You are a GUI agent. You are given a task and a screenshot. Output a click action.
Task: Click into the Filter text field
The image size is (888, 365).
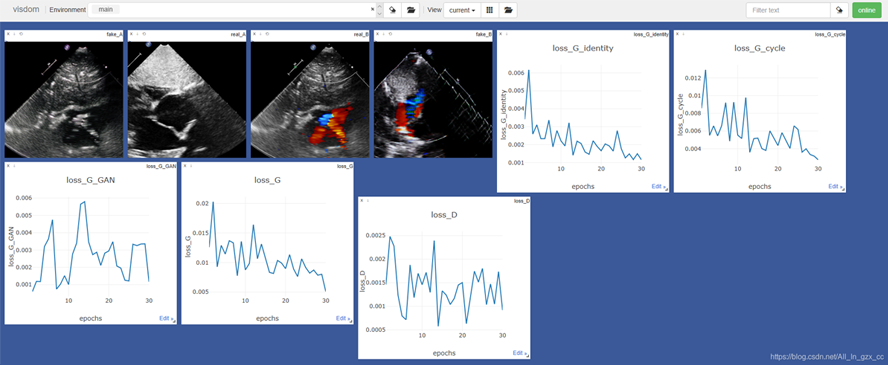tap(788, 10)
